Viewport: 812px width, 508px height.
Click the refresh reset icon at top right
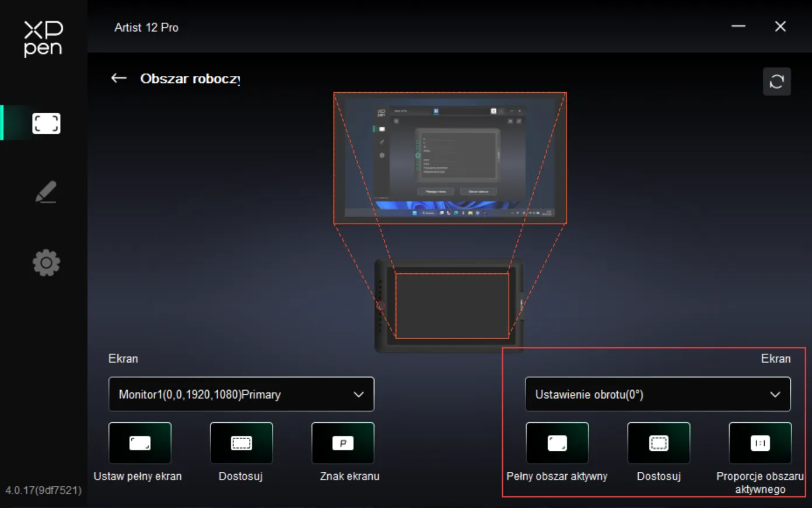pos(776,81)
